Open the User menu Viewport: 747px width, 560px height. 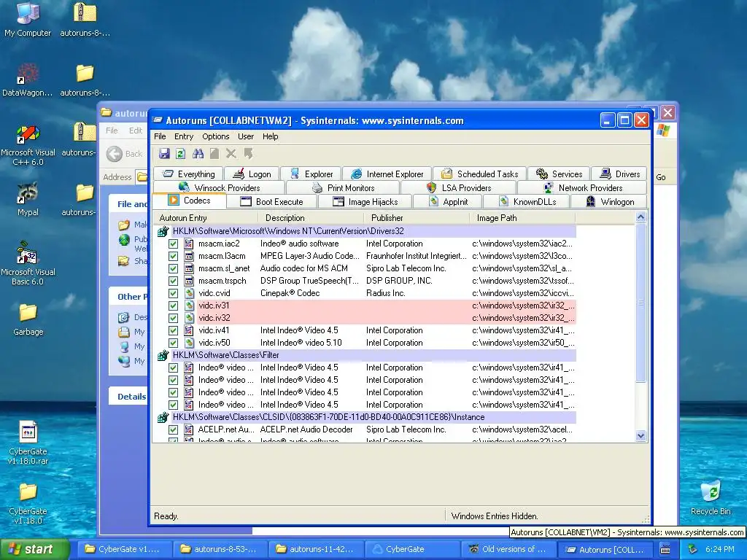246,136
